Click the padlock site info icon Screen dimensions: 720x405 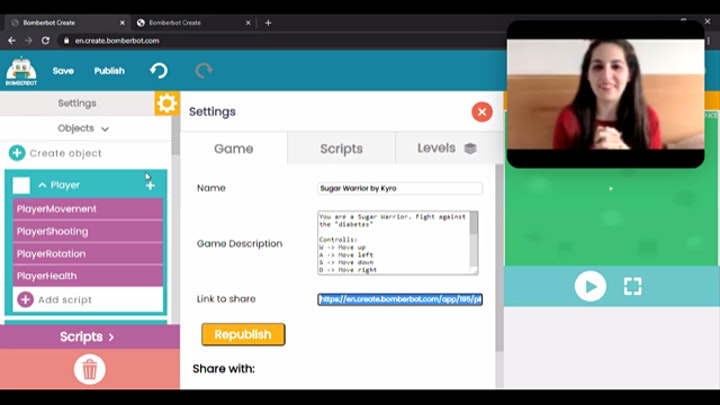point(66,40)
